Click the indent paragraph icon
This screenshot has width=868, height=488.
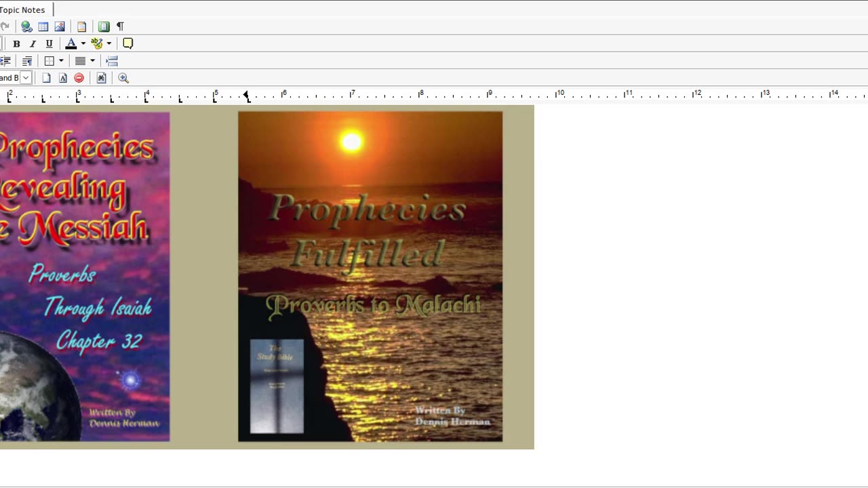coord(5,61)
